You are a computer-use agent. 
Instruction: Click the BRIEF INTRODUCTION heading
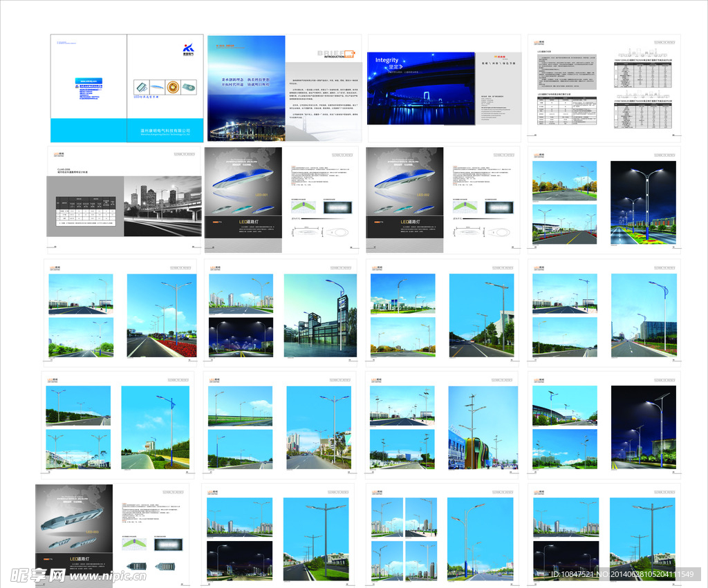click(336, 54)
